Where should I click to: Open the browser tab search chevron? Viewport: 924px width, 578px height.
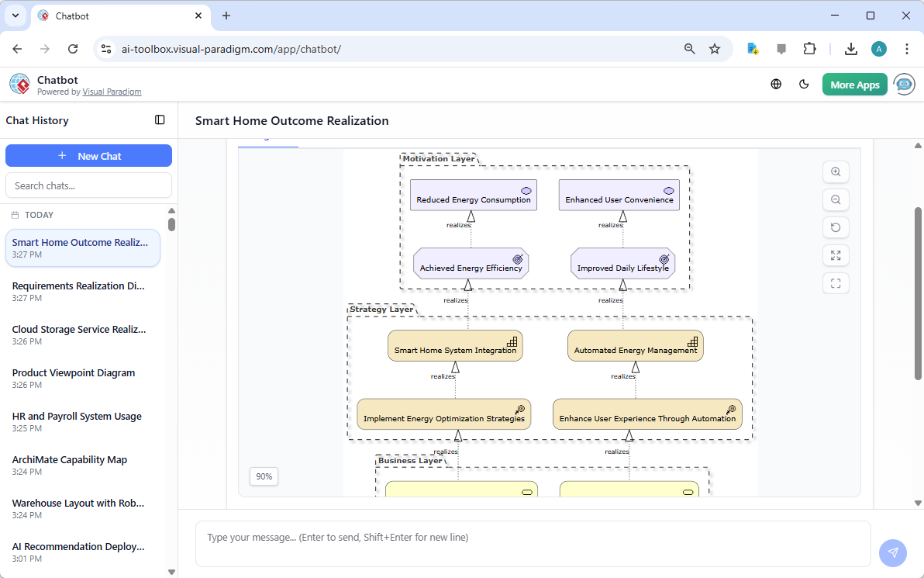click(16, 16)
